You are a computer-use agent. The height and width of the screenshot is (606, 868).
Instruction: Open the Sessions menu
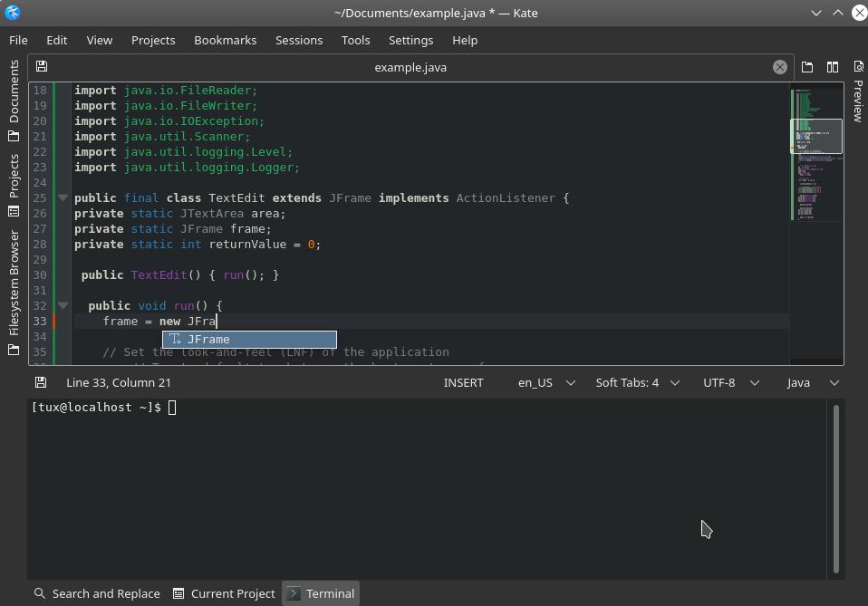tap(299, 40)
